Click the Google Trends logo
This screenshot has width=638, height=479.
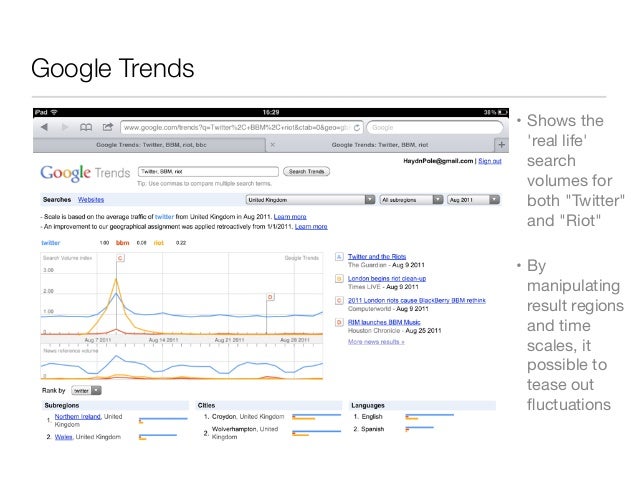click(83, 172)
